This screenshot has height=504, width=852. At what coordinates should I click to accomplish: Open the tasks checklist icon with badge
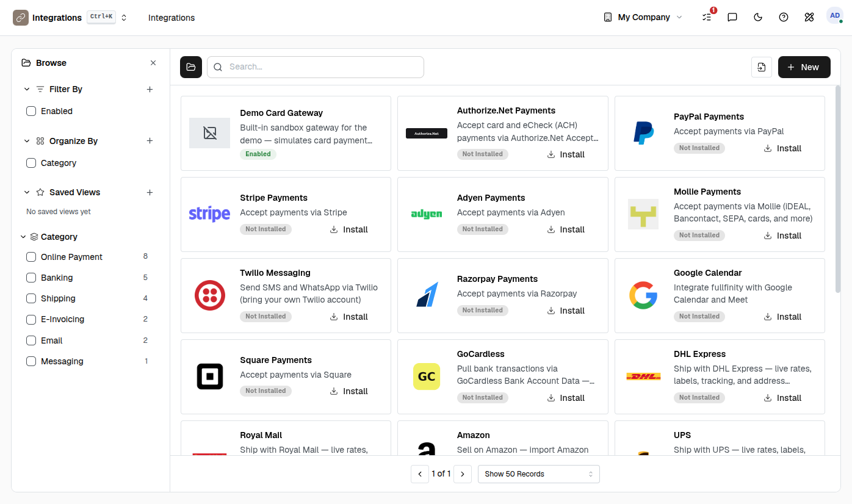coord(707,17)
